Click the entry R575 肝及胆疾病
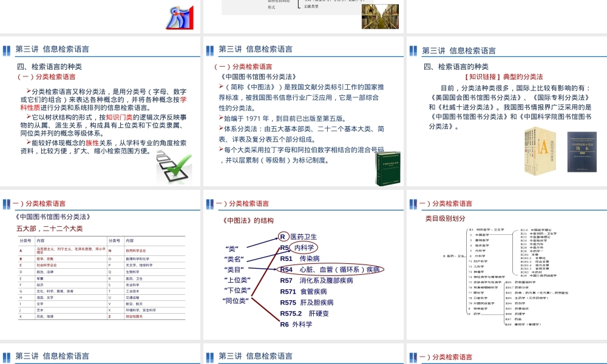Image resolution: width=607 pixels, height=364 pixels. (x=307, y=303)
